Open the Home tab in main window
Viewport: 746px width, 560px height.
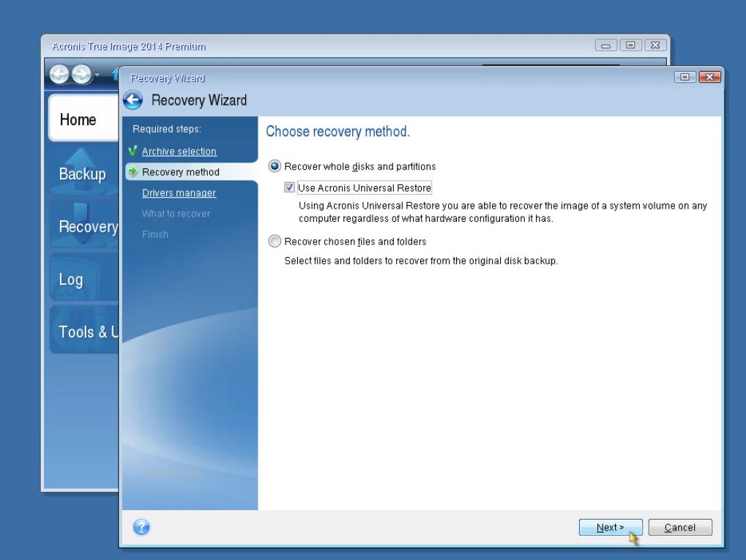83,118
